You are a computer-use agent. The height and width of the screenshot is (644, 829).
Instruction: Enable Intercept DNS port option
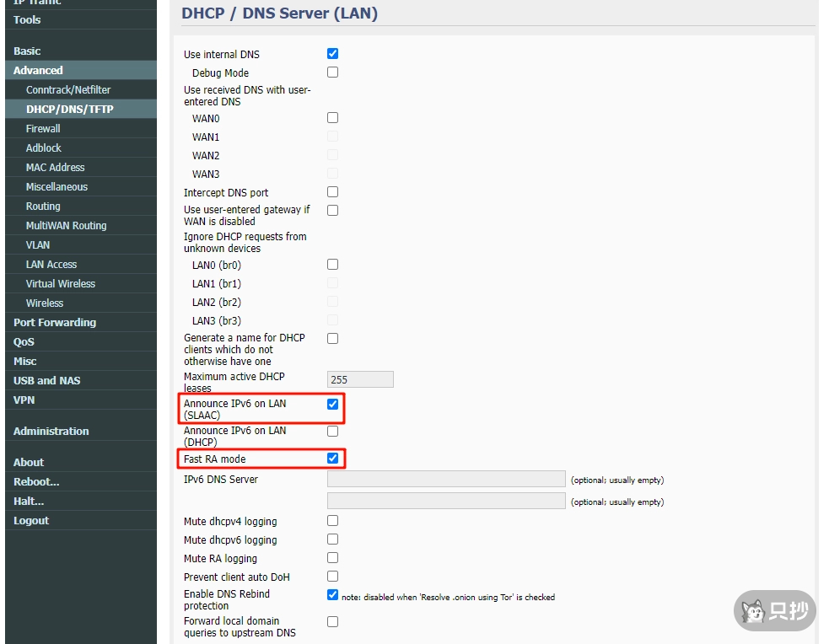[x=332, y=192]
